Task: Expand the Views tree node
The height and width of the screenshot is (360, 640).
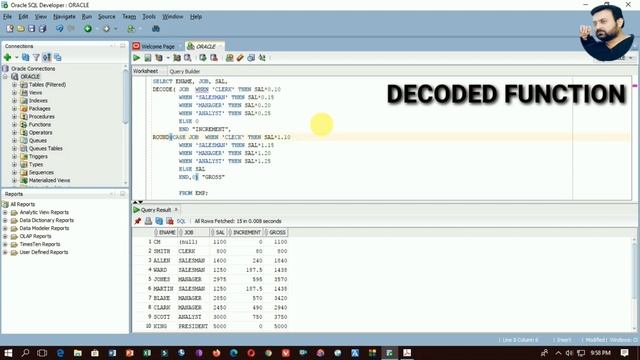Action: point(14,93)
